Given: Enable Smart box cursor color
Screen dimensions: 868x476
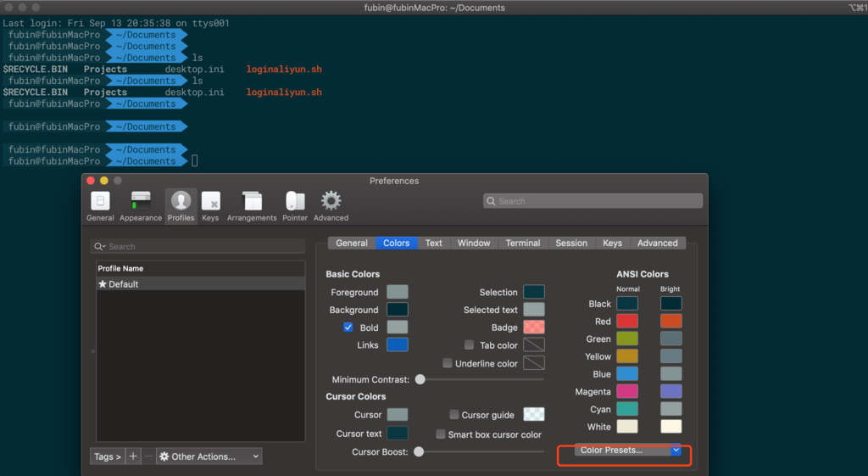Looking at the screenshot, I should (x=441, y=434).
